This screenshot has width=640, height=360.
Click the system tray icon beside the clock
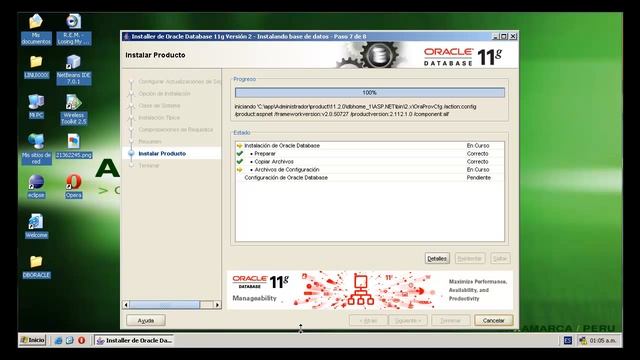(583, 340)
